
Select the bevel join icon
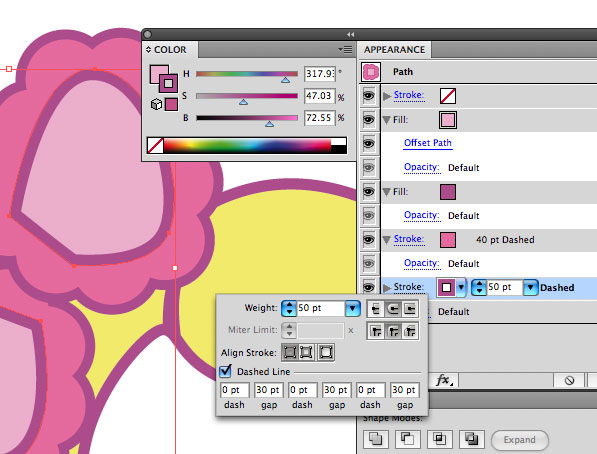[x=410, y=331]
